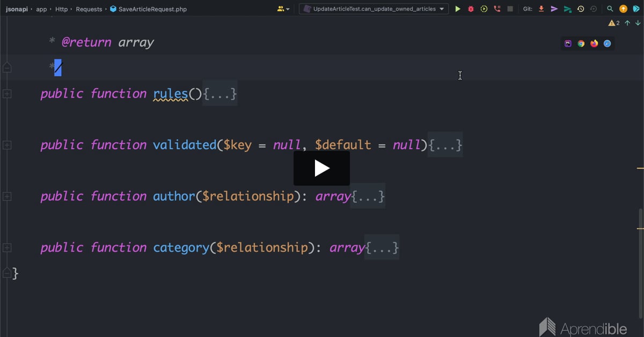The image size is (644, 337).
Task: Expand folded {...} body of rules()
Action: coord(220,94)
